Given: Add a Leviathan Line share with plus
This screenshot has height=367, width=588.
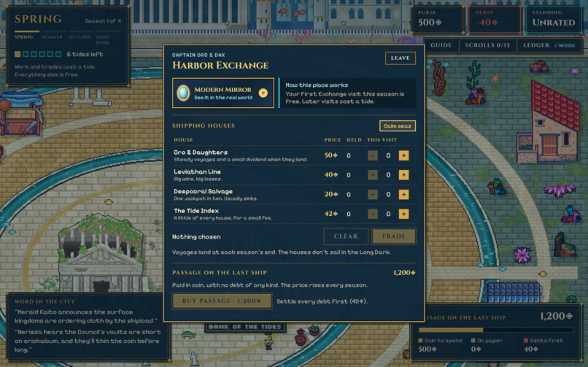Looking at the screenshot, I should pyautogui.click(x=403, y=175).
